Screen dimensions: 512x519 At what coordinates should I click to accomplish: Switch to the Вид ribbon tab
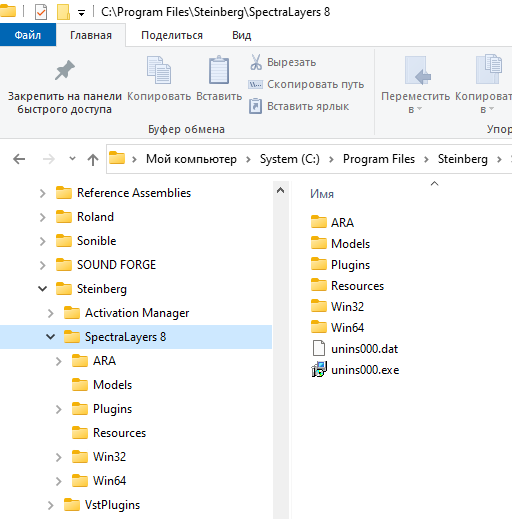pos(242,35)
